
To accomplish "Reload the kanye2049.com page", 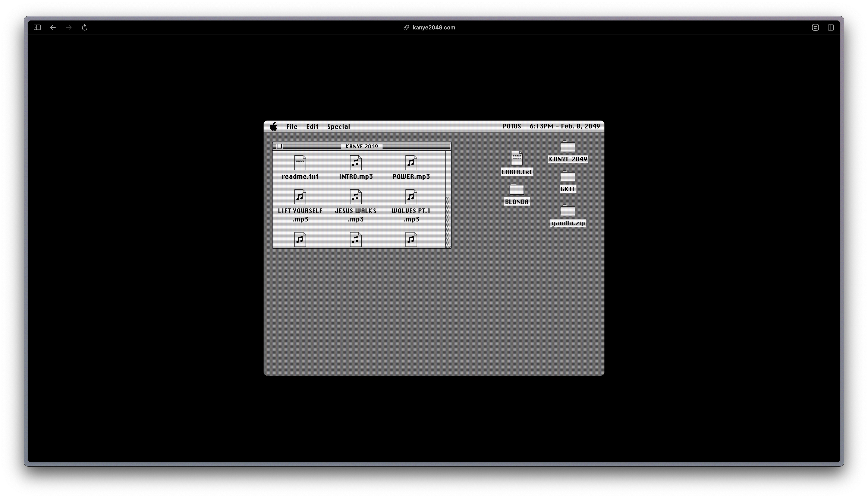I will pyautogui.click(x=85, y=27).
